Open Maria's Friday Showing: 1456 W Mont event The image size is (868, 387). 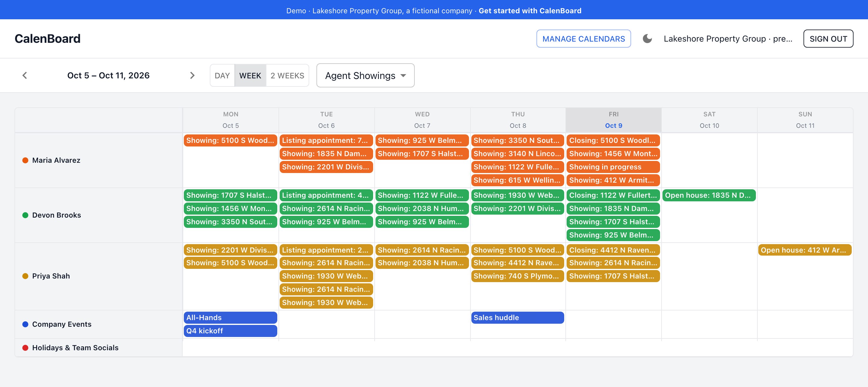(613, 154)
